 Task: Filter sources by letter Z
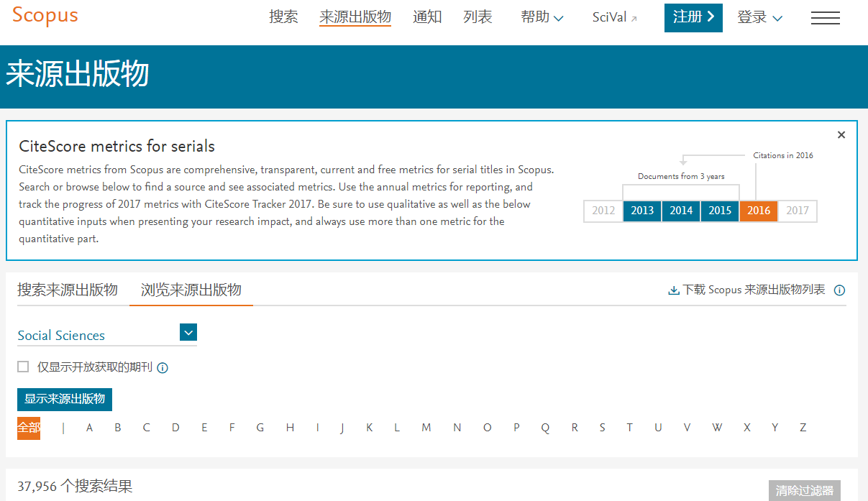coord(803,428)
